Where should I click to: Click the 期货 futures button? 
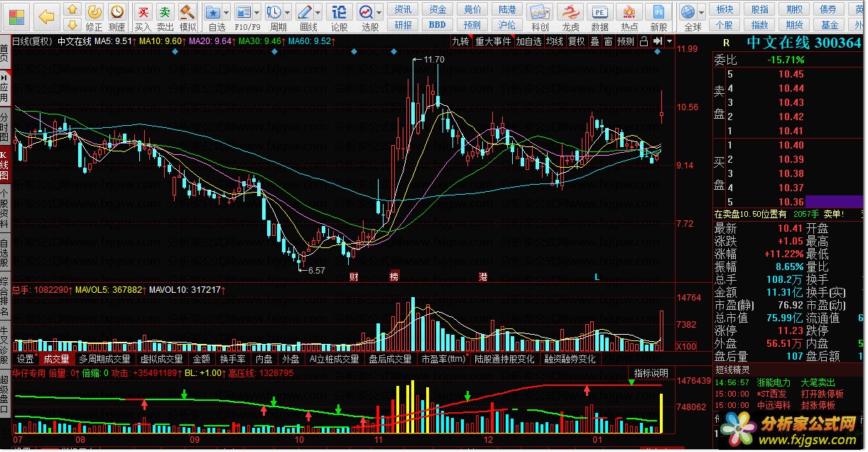(794, 25)
